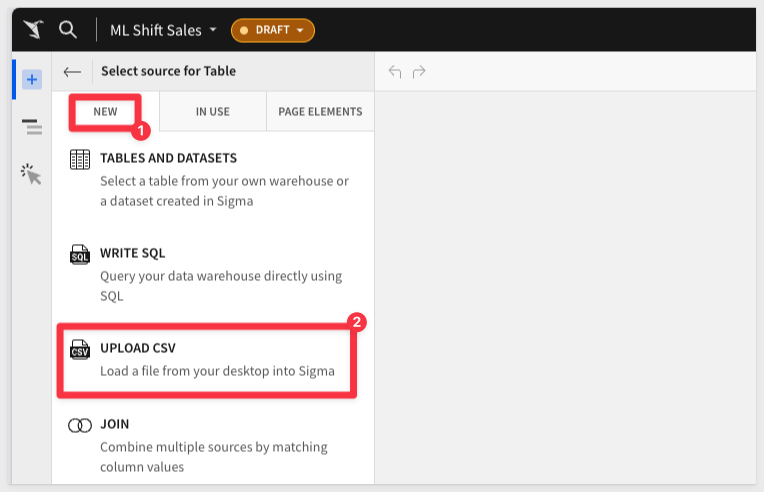The image size is (764, 492).
Task: Click the Sigma bird logo
Action: [33, 29]
